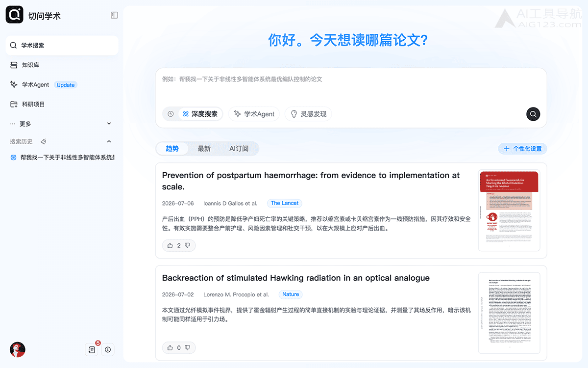Open 个性化设置 button
This screenshot has height=368, width=588.
click(x=522, y=149)
